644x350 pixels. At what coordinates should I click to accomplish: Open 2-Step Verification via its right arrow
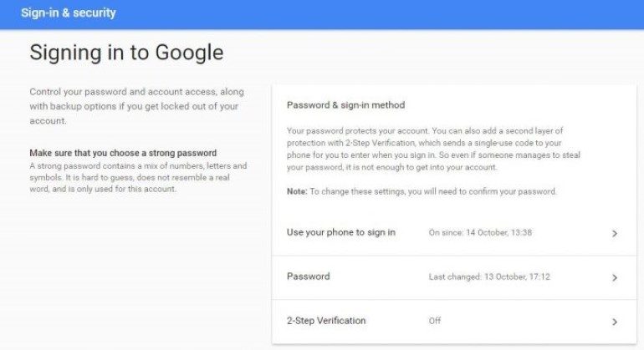pos(615,322)
